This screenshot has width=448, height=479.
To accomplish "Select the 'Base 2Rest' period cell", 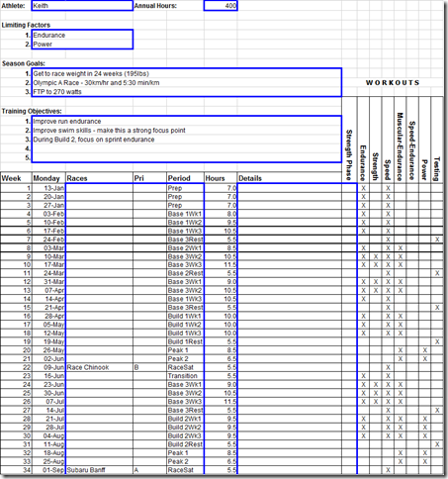I will tap(185, 273).
